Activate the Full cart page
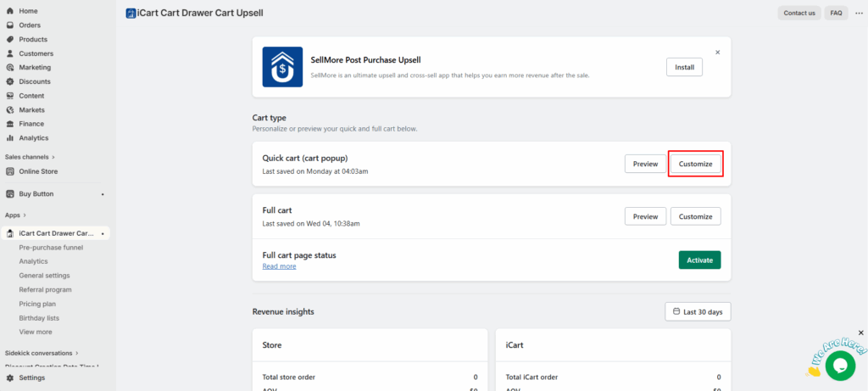 pos(699,260)
